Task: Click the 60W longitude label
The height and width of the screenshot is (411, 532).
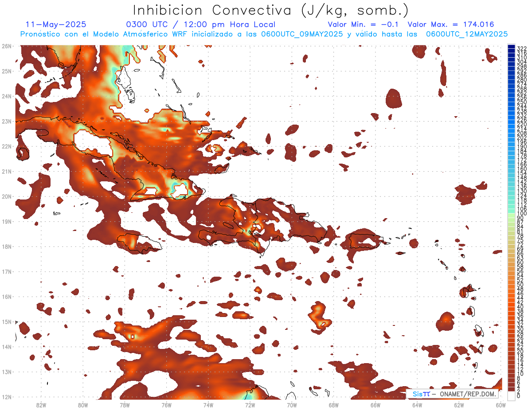Action: (501, 405)
